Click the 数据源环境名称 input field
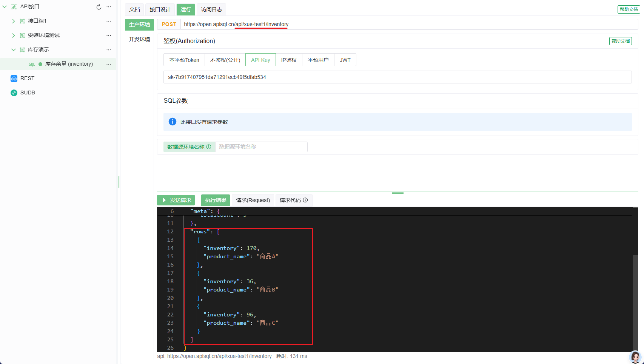 (x=261, y=147)
